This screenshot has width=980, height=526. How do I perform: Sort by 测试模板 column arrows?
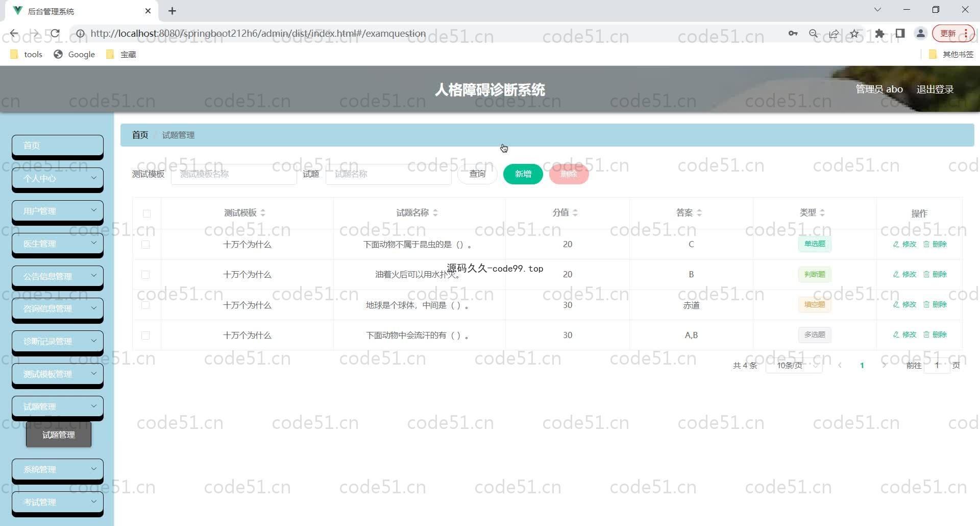[x=263, y=213]
